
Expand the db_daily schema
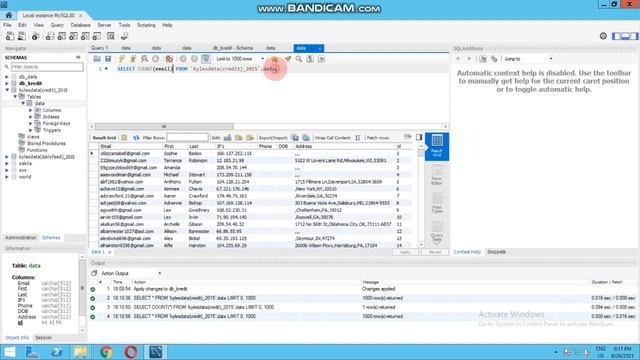tap(7, 77)
